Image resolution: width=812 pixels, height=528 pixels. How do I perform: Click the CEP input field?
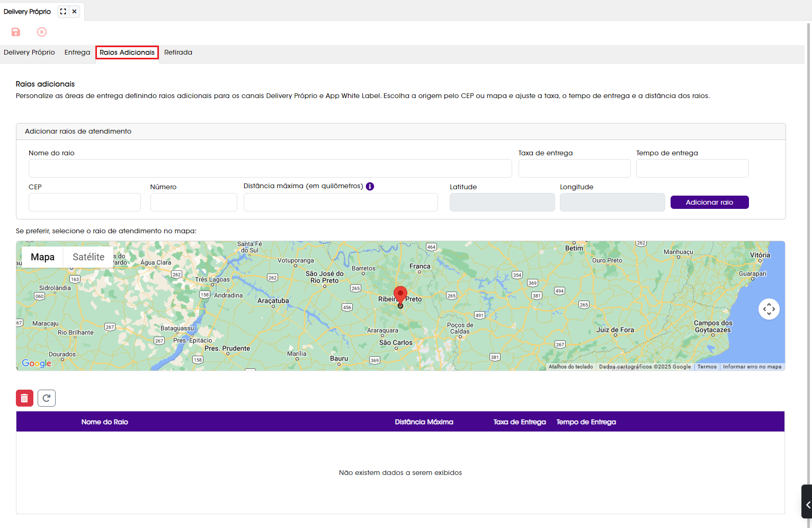85,202
